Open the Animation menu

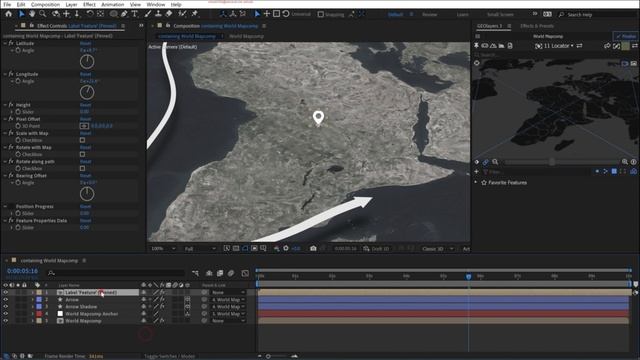pyautogui.click(x=112, y=4)
